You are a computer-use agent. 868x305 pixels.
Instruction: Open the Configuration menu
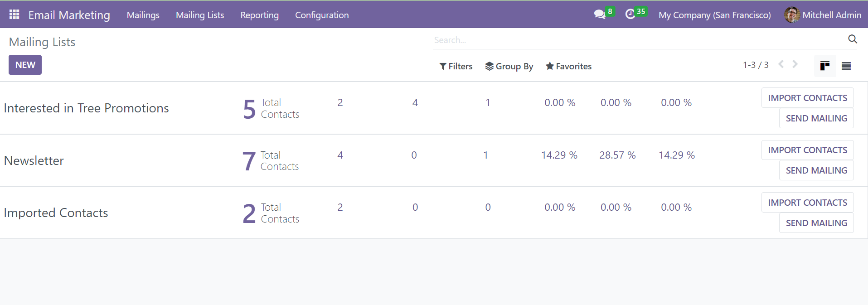coord(322,15)
